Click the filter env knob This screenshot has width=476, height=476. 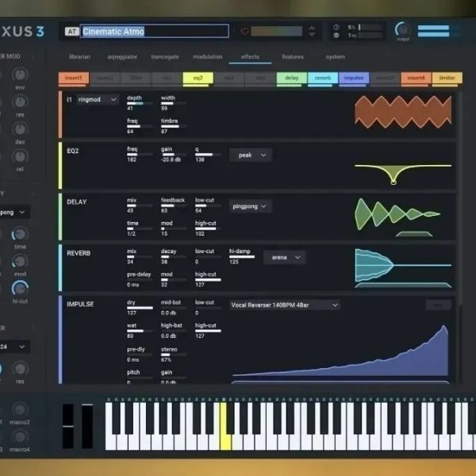(20, 75)
